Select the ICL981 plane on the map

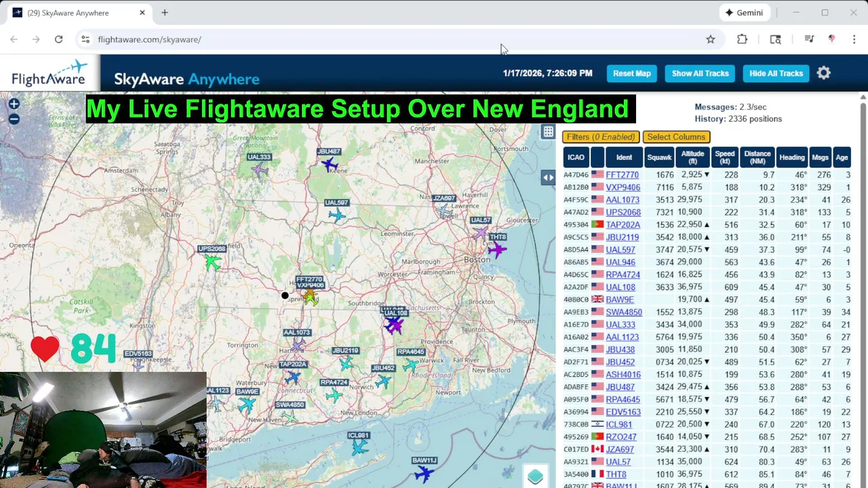point(359,447)
